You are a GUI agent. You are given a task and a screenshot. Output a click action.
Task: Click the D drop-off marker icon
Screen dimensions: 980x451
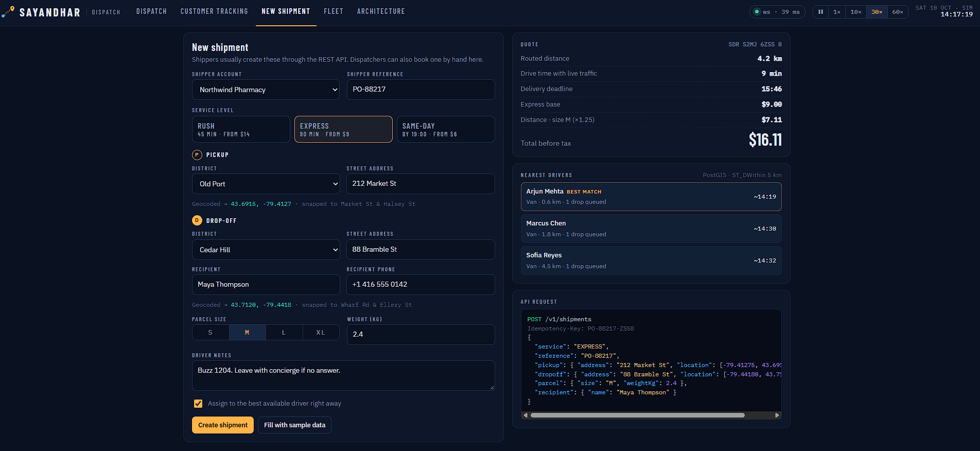197,220
